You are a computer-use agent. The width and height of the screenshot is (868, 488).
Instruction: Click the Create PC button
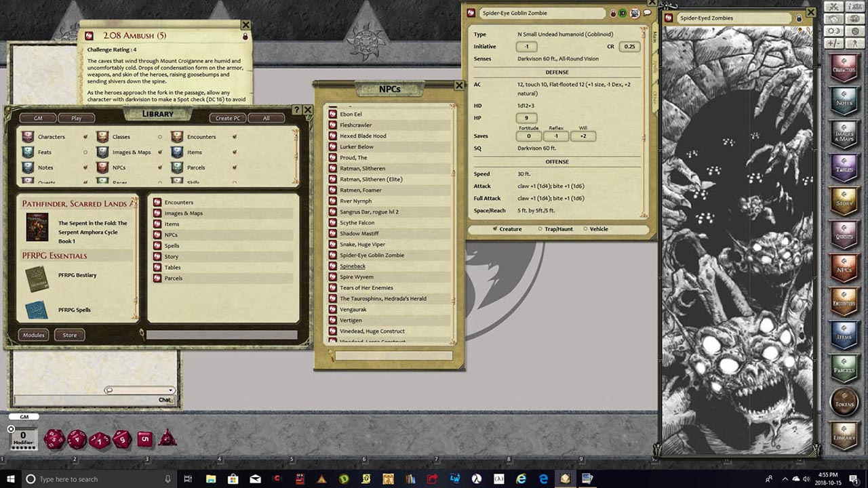point(228,118)
